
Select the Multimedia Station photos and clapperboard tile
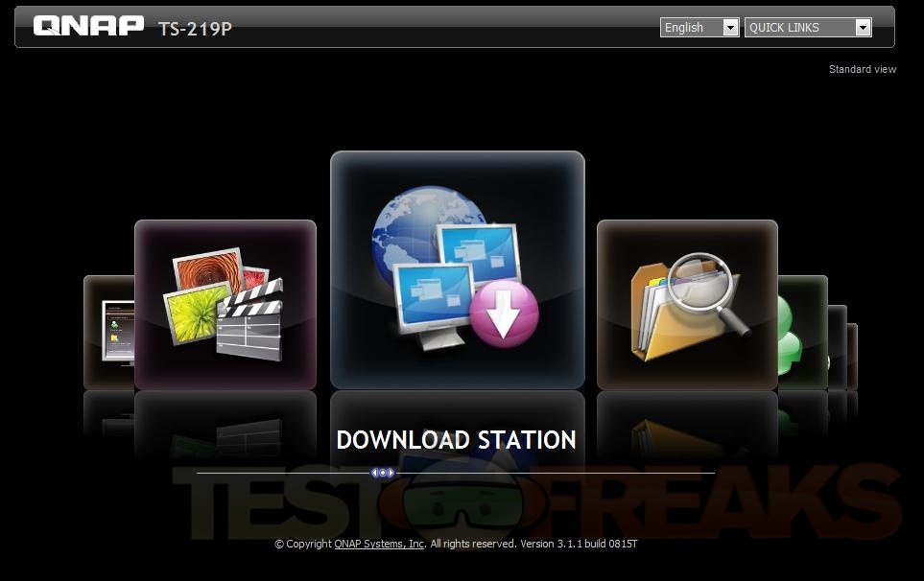click(225, 304)
